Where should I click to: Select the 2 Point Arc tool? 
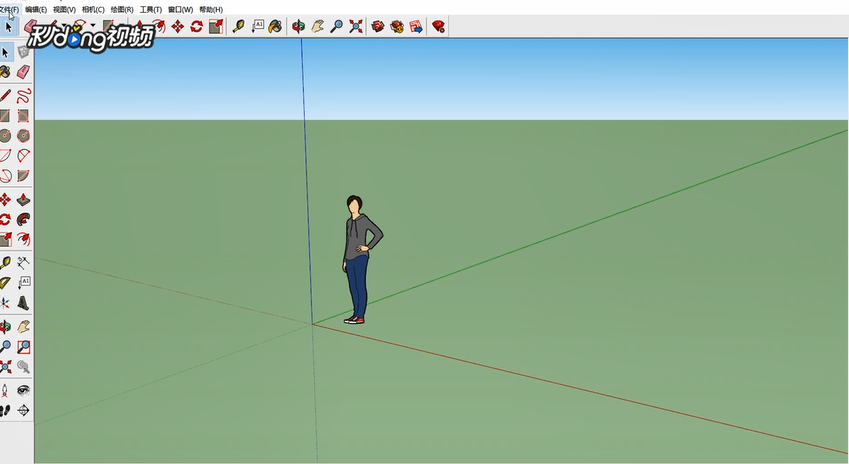point(23,156)
